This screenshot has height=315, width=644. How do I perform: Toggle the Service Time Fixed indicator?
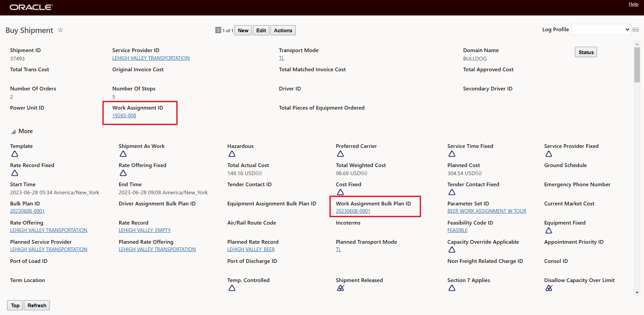[452, 154]
